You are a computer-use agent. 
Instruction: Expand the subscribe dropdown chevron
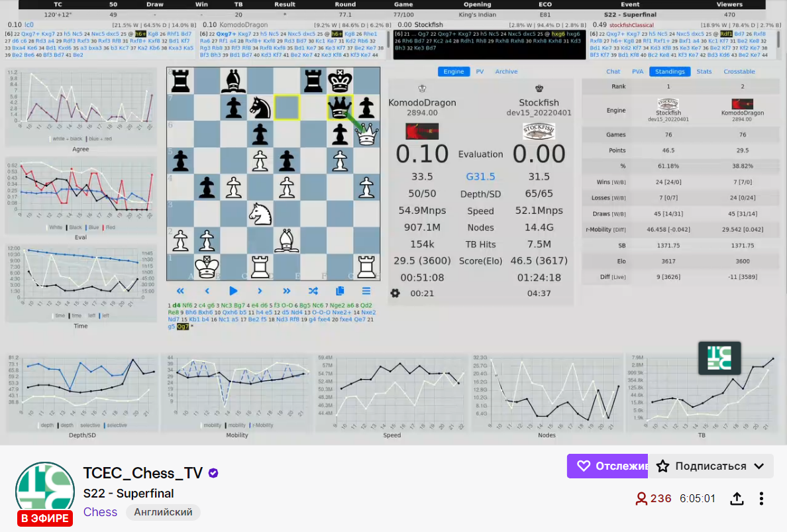point(759,466)
